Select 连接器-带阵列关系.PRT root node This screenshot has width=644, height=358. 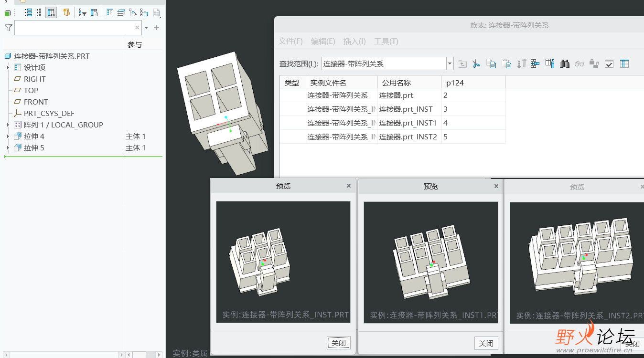point(52,56)
